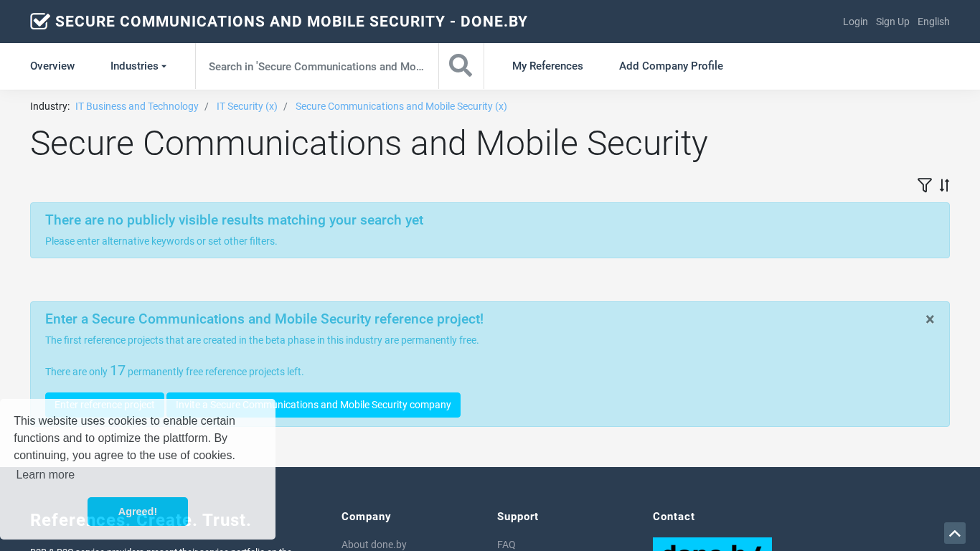This screenshot has height=551, width=980.
Task: Open cookie Learn more link
Action: click(x=45, y=475)
